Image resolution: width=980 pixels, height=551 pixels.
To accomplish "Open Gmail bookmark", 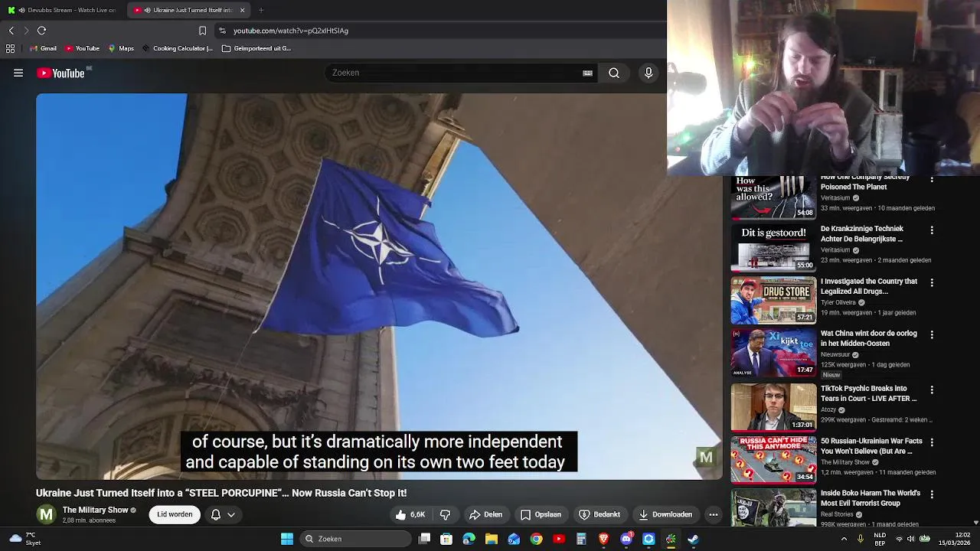I will (x=43, y=48).
